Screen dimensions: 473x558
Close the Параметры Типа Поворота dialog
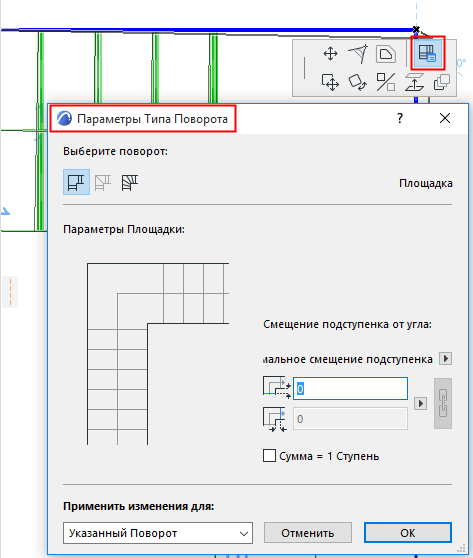(x=445, y=118)
